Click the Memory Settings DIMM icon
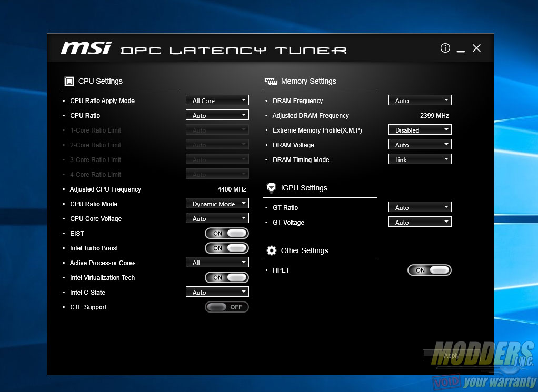 tap(271, 81)
